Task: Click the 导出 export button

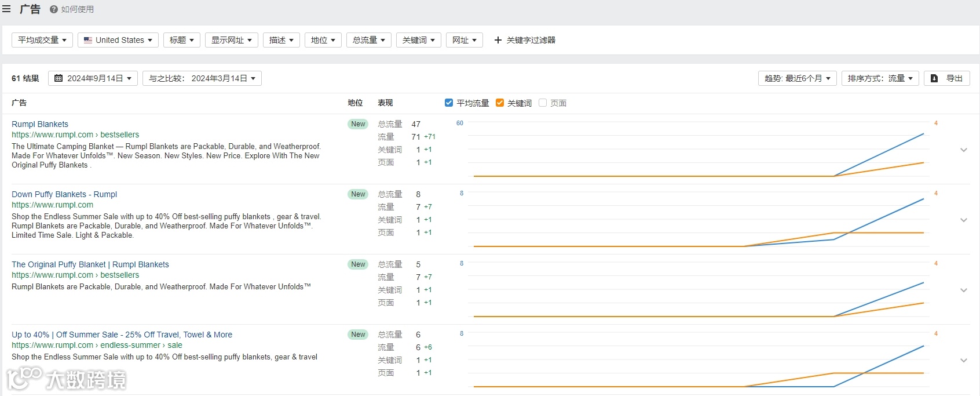Action: click(947, 78)
